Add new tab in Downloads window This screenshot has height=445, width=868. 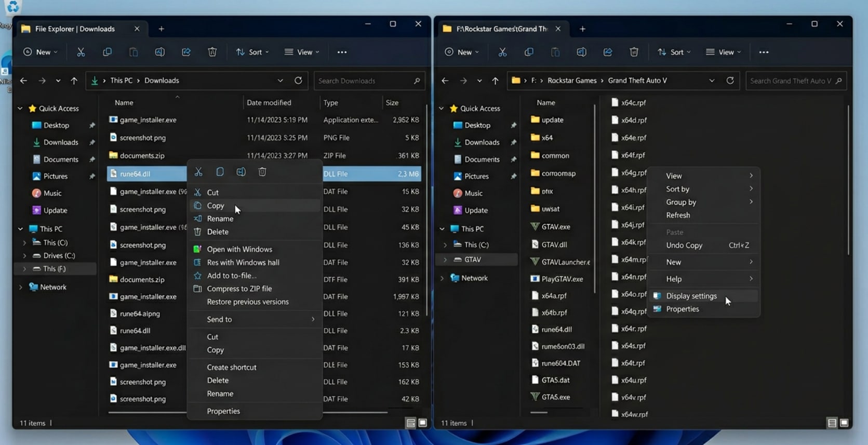pos(161,29)
